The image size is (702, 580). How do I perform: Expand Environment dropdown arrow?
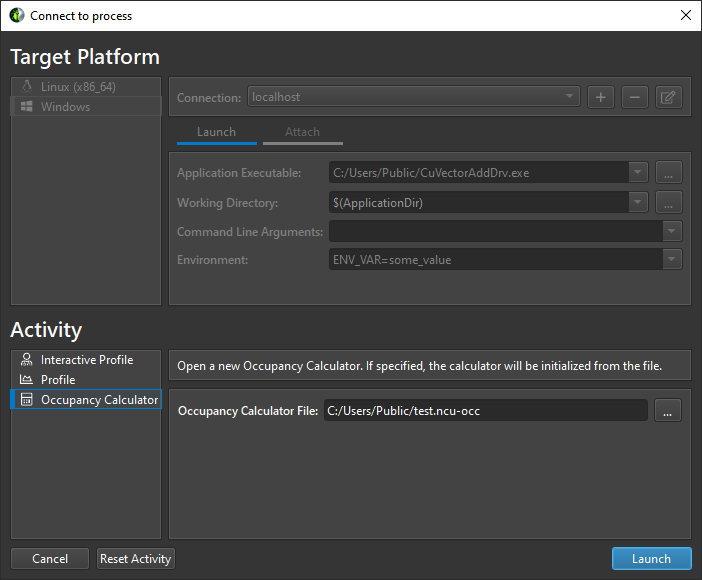[672, 260]
